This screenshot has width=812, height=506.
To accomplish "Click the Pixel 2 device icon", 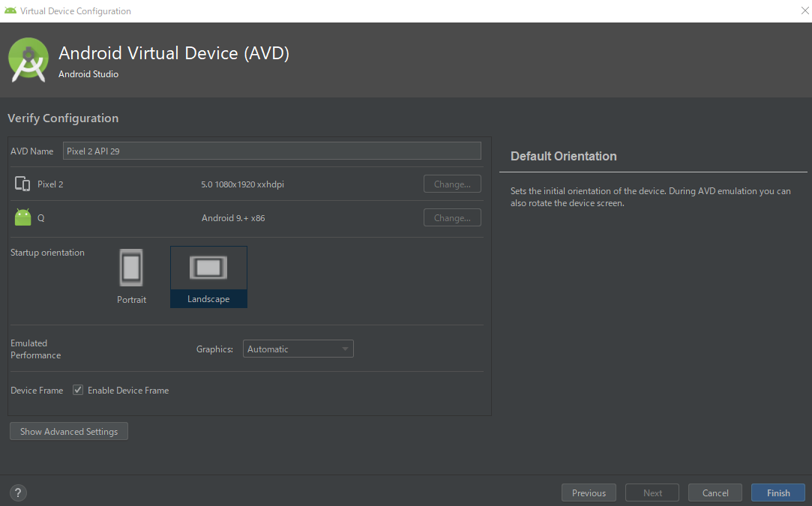I will [x=22, y=184].
